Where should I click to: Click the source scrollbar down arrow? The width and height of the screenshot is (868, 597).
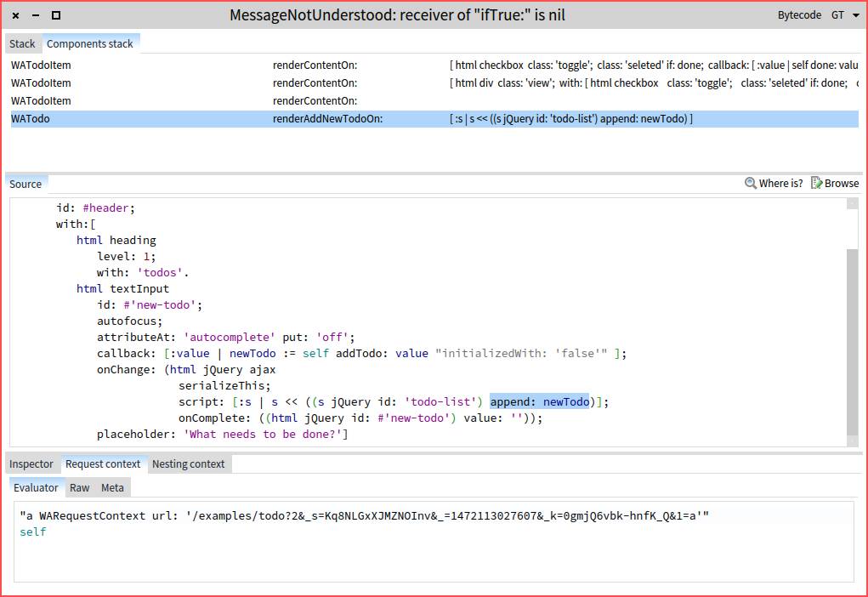click(x=852, y=441)
